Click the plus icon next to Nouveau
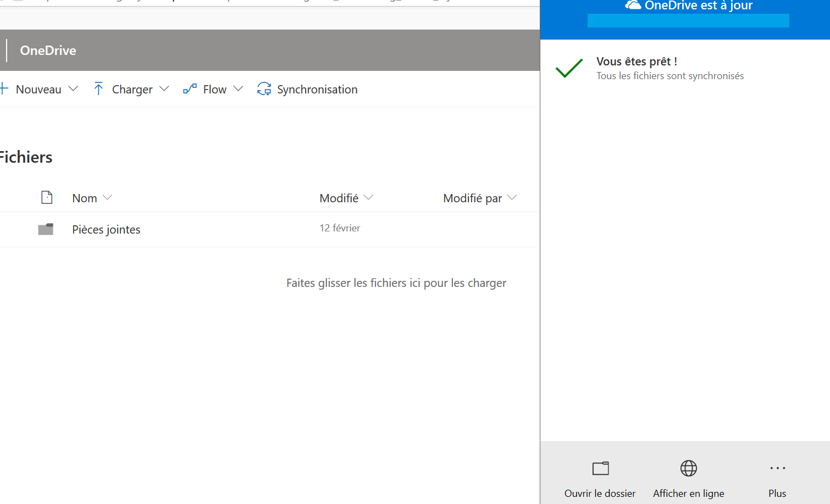The width and height of the screenshot is (830, 504). click(x=3, y=88)
